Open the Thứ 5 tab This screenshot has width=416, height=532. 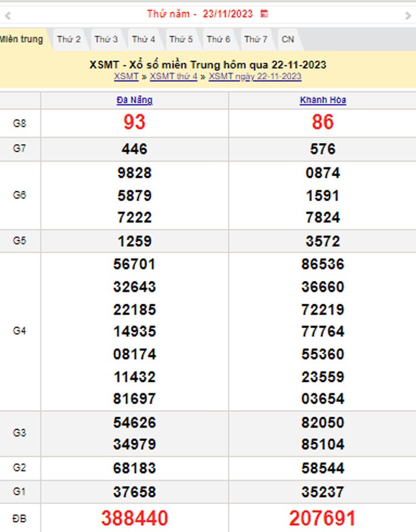pos(181,39)
